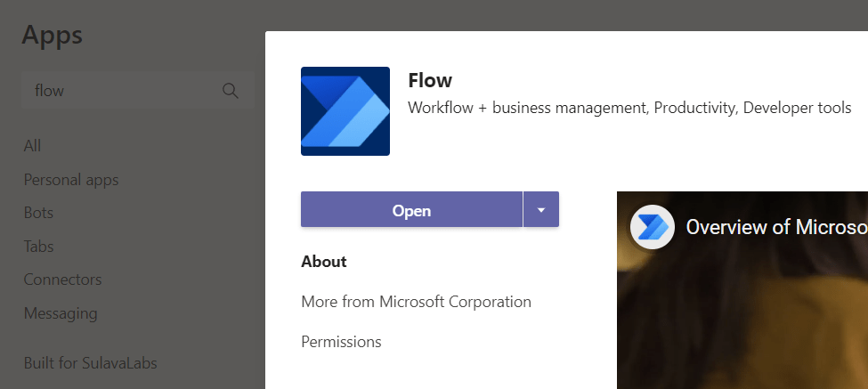
Task: Open Built for SulavaLabs apps
Action: (x=90, y=363)
